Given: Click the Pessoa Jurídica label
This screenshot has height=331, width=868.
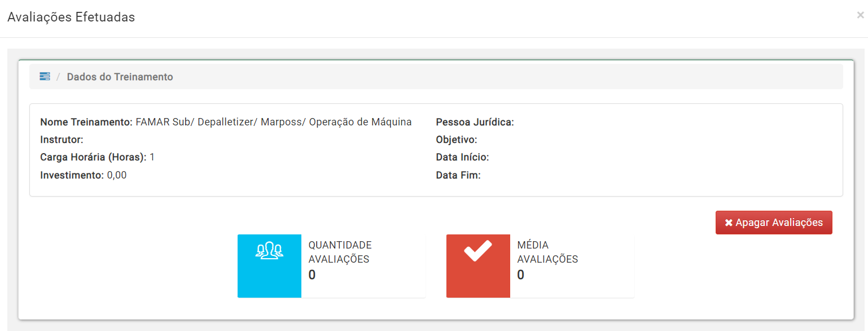Looking at the screenshot, I should coord(475,122).
